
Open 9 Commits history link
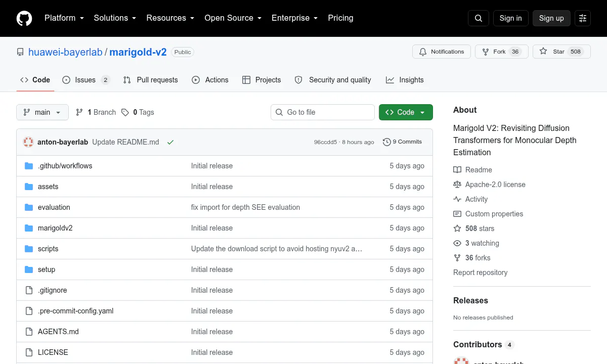pyautogui.click(x=403, y=142)
